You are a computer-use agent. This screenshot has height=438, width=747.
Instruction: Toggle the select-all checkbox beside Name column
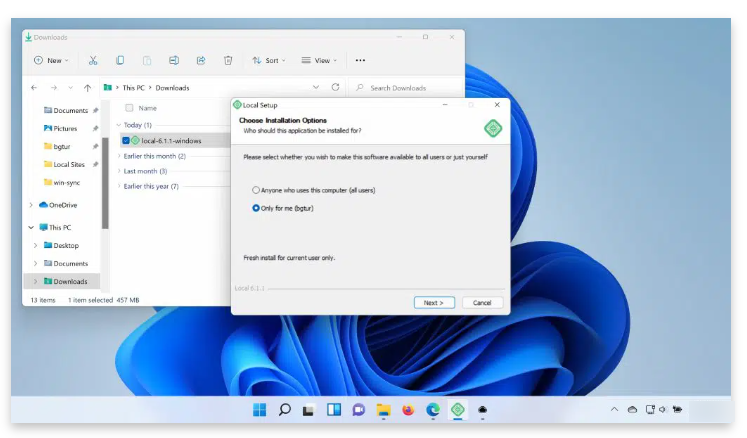click(x=129, y=108)
